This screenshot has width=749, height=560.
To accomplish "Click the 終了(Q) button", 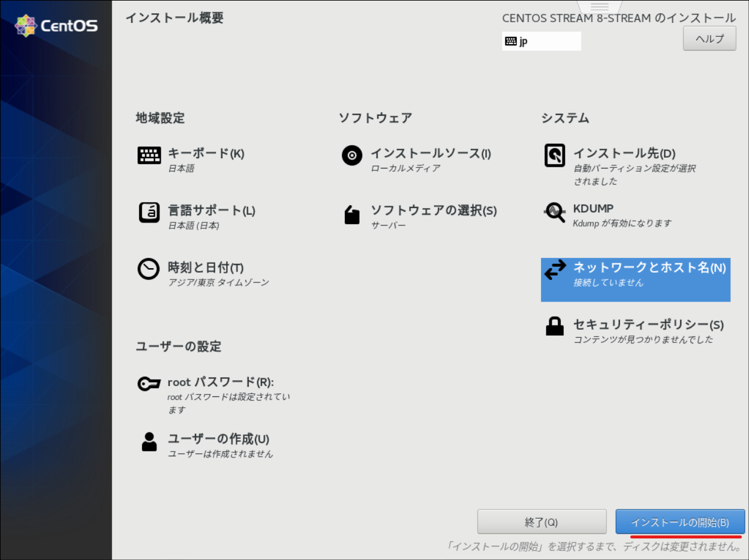I will click(542, 522).
